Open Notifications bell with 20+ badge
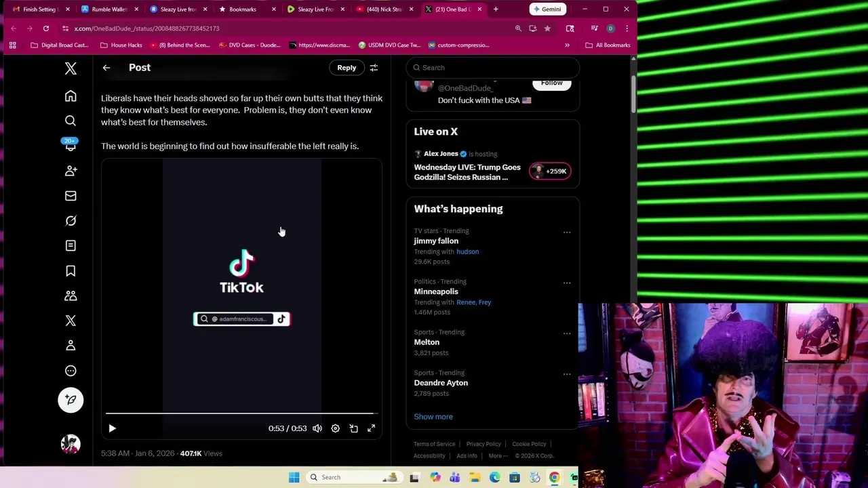 pos(71,145)
